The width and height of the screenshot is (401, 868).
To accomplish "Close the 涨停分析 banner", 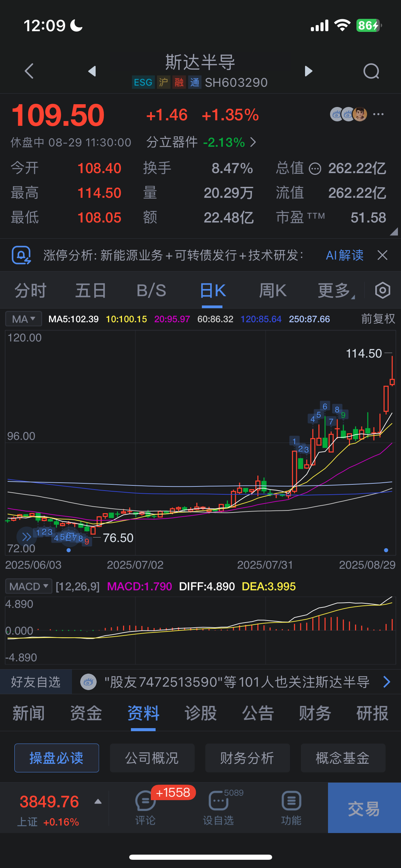I will click(x=382, y=255).
